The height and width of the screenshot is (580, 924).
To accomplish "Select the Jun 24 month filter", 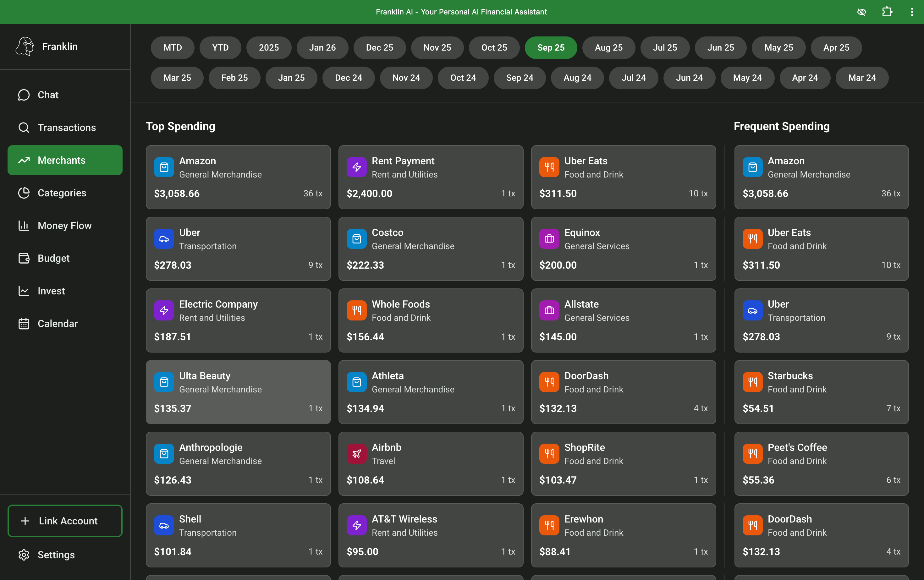I will (x=689, y=78).
